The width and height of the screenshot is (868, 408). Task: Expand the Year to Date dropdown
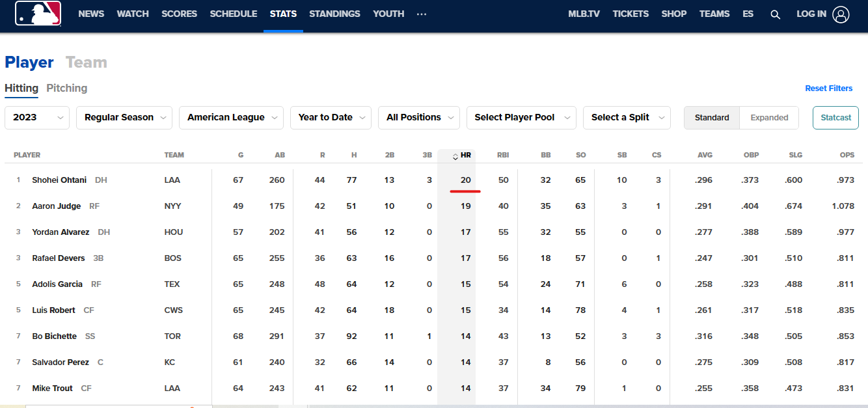tap(331, 118)
